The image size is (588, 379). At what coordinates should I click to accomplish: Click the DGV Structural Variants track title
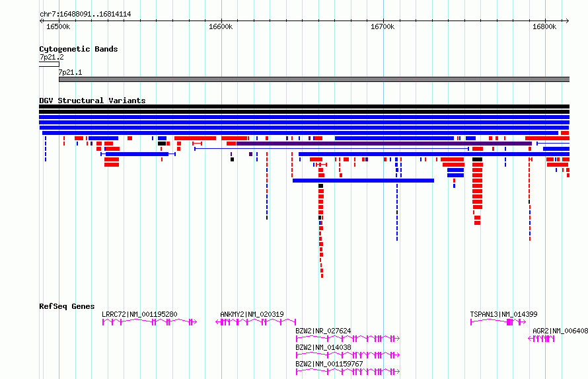[x=92, y=101]
